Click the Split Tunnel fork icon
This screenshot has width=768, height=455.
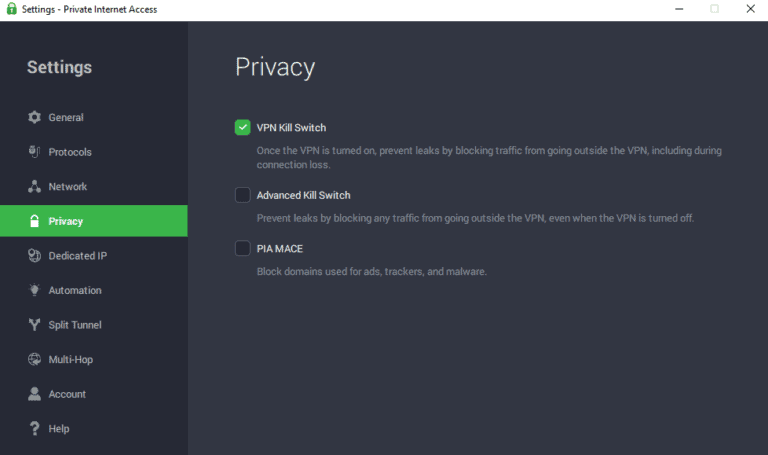coord(35,325)
